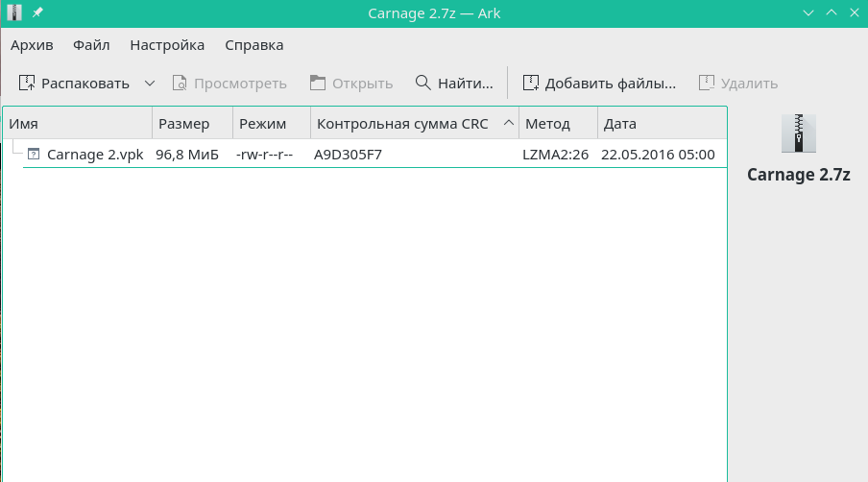The height and width of the screenshot is (482, 868).
Task: Click the Просмотреть preview button
Action: [x=229, y=83]
